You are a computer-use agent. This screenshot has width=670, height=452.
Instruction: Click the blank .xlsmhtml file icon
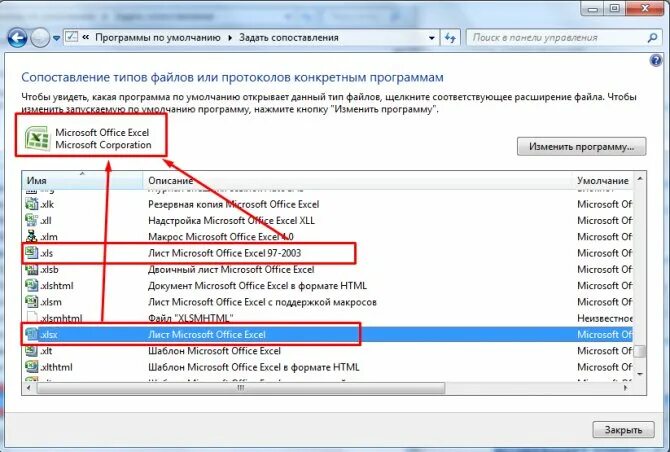click(x=32, y=317)
